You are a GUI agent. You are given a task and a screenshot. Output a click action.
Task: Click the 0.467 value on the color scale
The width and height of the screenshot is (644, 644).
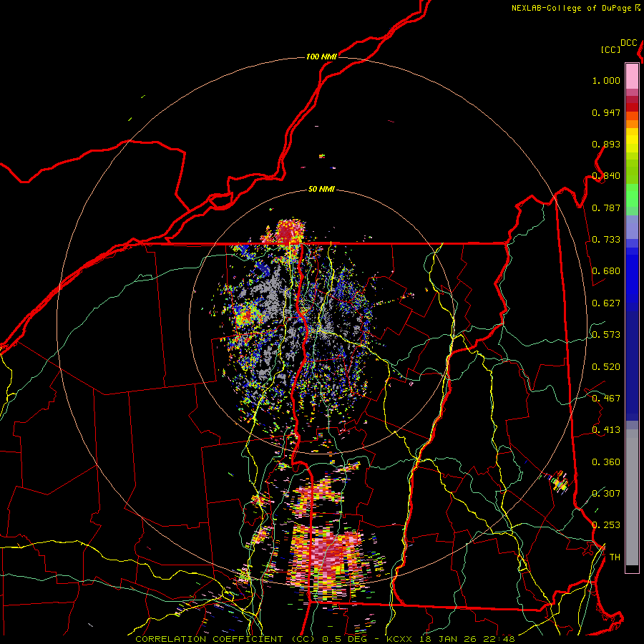click(606, 399)
